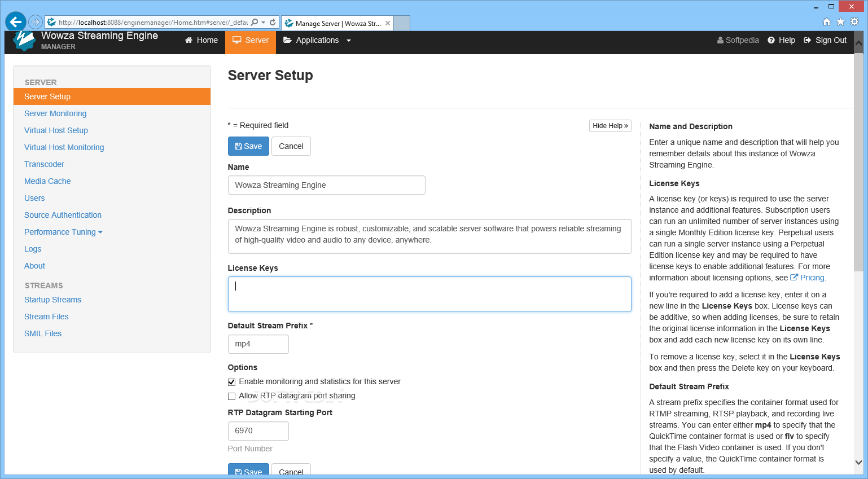Click the page scrollbar up arrow
The height and width of the screenshot is (479, 868).
click(x=859, y=43)
